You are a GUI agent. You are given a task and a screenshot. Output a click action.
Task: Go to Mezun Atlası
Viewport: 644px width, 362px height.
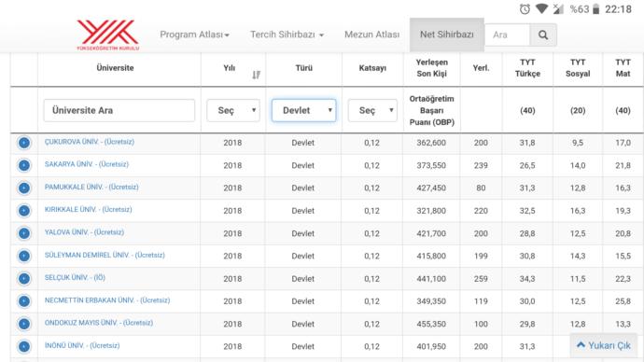pyautogui.click(x=371, y=35)
